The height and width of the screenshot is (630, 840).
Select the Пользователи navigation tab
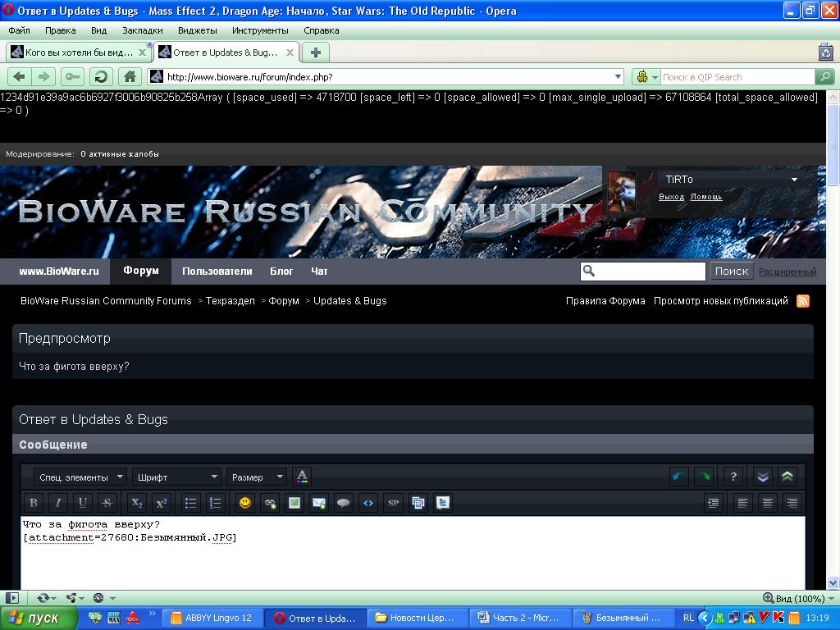pos(217,271)
